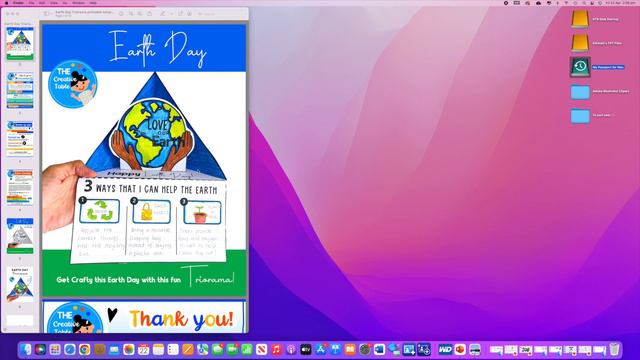
Task: Open Safari from the Dock
Action: click(x=70, y=349)
